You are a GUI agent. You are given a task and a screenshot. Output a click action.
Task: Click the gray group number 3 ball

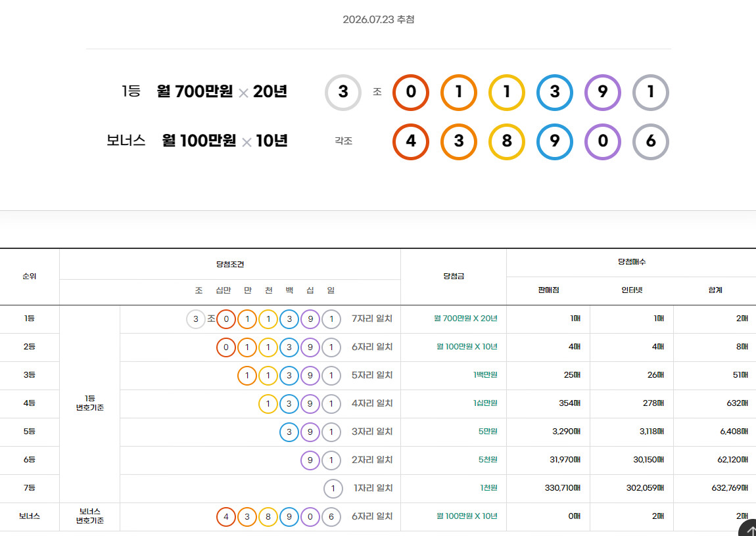point(343,93)
